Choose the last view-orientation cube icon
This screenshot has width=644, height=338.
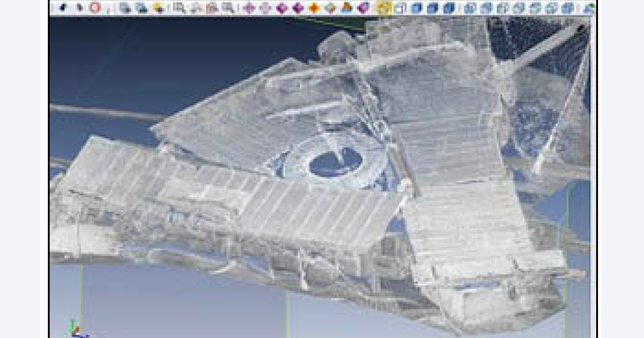click(x=567, y=8)
